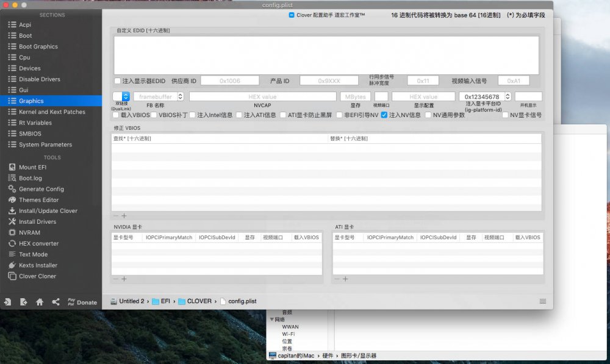Open Install/Update Clover

48,211
